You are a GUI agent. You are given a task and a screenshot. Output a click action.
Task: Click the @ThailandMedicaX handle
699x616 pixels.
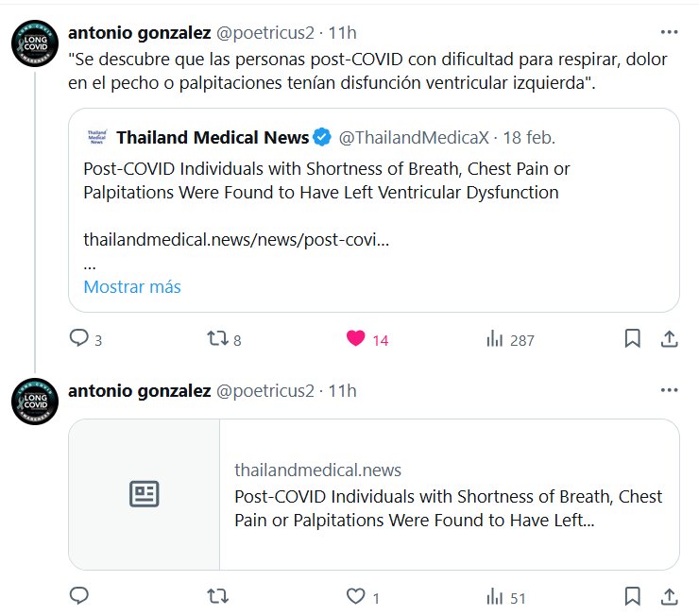click(414, 138)
